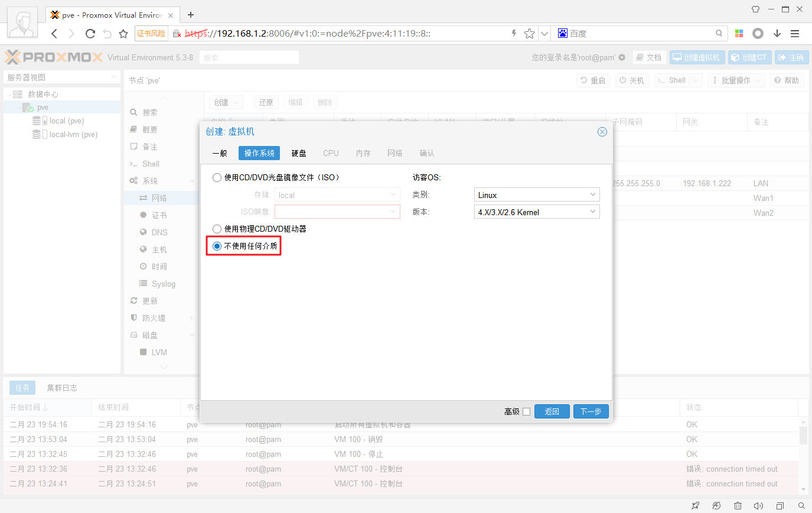812x513 pixels.
Task: Switch to the 任务 tab
Action: [22, 388]
